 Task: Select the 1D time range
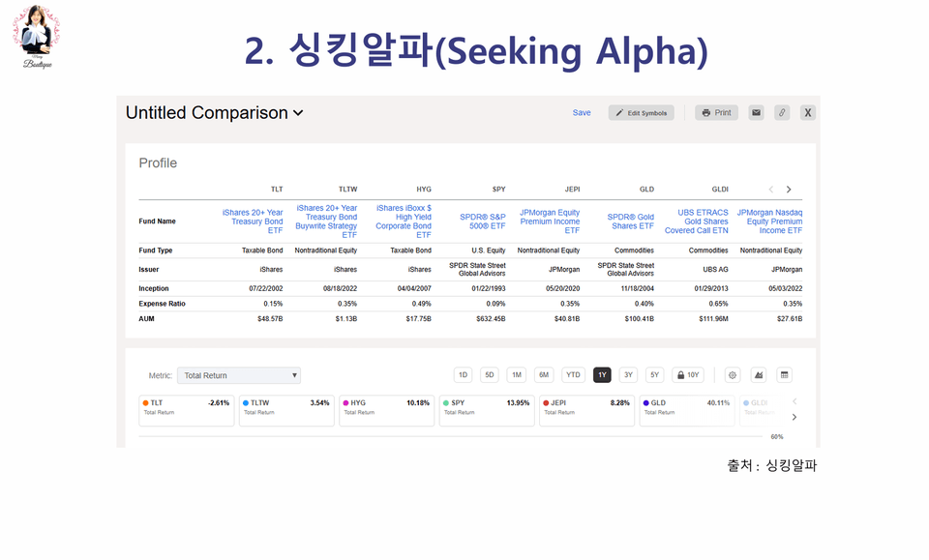[464, 374]
